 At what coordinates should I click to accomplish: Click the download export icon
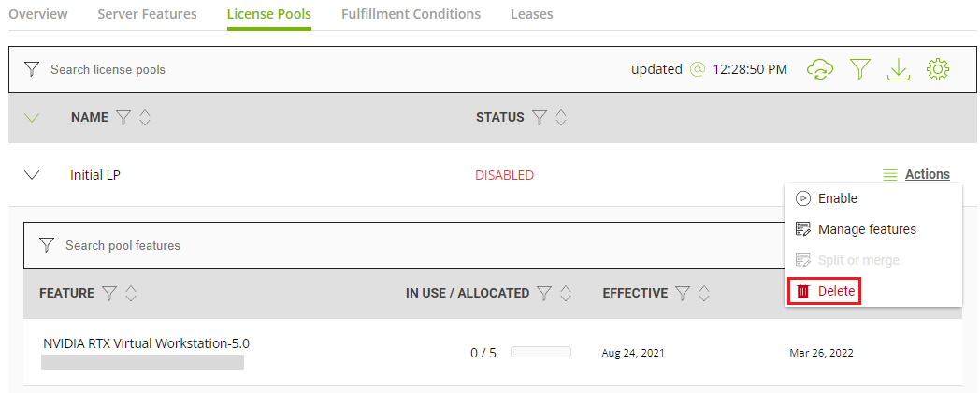coord(899,69)
